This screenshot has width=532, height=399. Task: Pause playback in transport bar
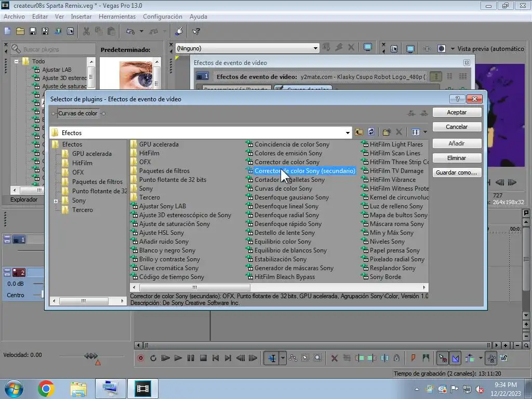click(x=191, y=358)
